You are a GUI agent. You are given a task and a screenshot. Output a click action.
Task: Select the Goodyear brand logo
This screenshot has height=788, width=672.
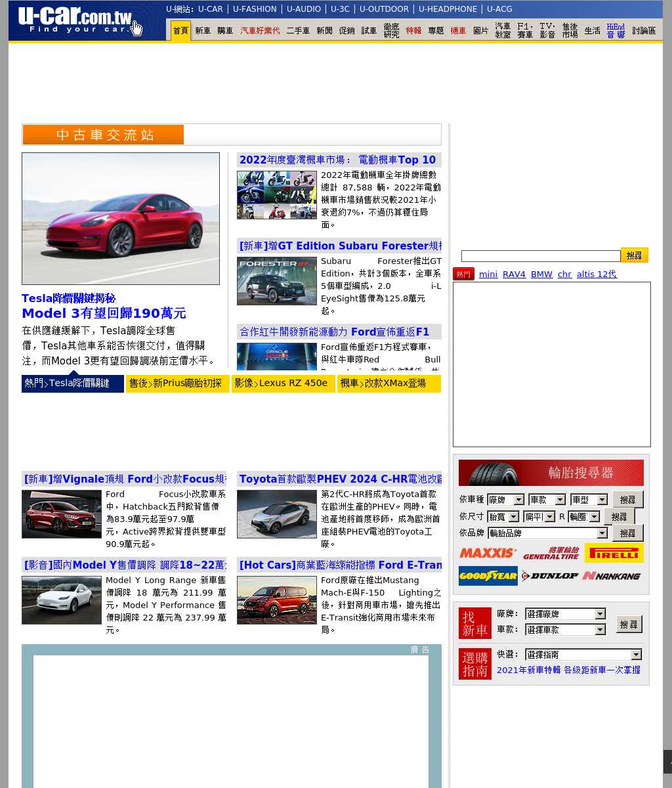[x=488, y=576]
